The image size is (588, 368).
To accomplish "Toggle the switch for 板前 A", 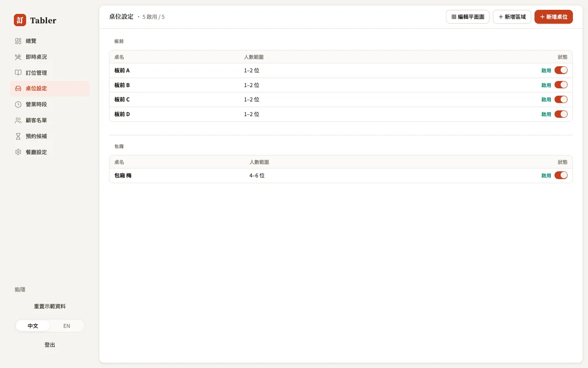I will pyautogui.click(x=561, y=70).
